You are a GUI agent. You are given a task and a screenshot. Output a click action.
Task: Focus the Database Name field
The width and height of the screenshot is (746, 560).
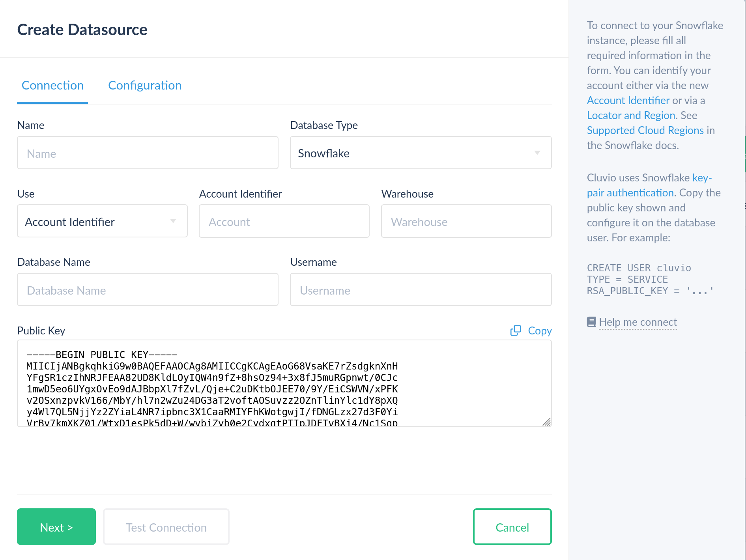pyautogui.click(x=148, y=290)
